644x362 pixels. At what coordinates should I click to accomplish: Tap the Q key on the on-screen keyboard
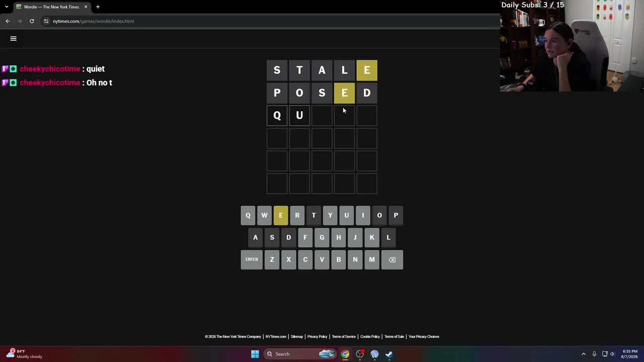pyautogui.click(x=248, y=215)
